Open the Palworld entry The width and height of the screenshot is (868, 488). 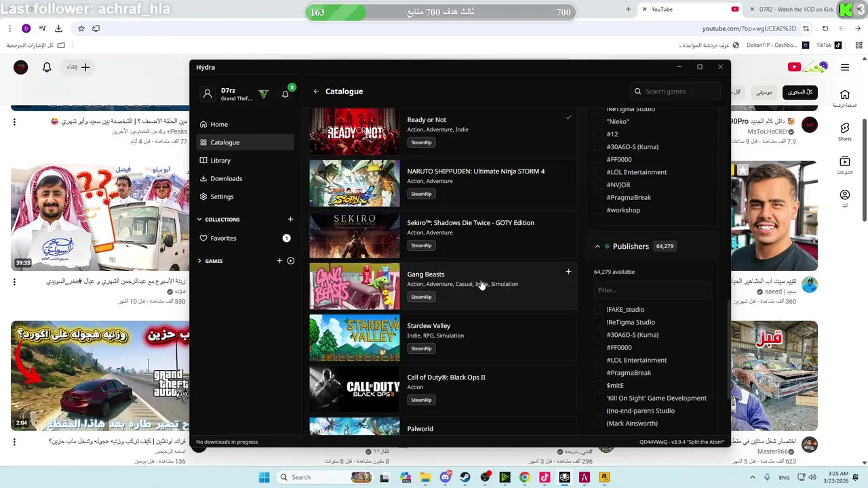[443, 427]
